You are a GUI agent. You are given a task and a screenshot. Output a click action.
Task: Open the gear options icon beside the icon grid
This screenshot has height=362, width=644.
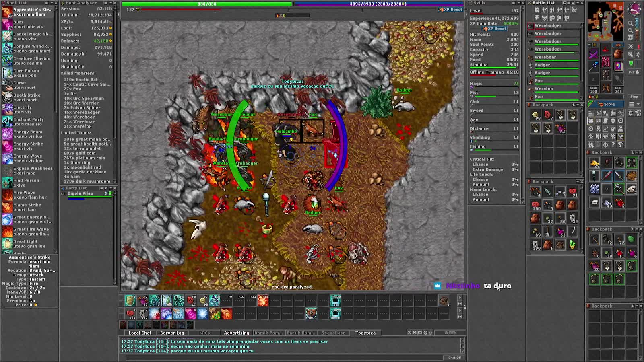[x=631, y=113]
